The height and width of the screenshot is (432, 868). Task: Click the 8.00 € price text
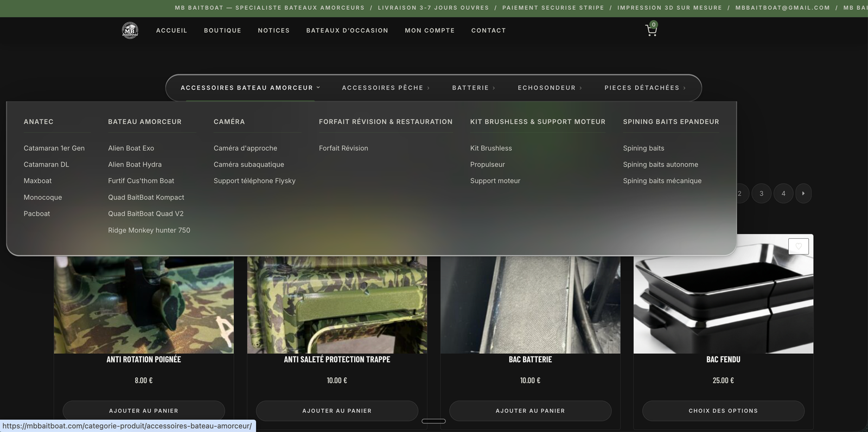[x=144, y=380]
